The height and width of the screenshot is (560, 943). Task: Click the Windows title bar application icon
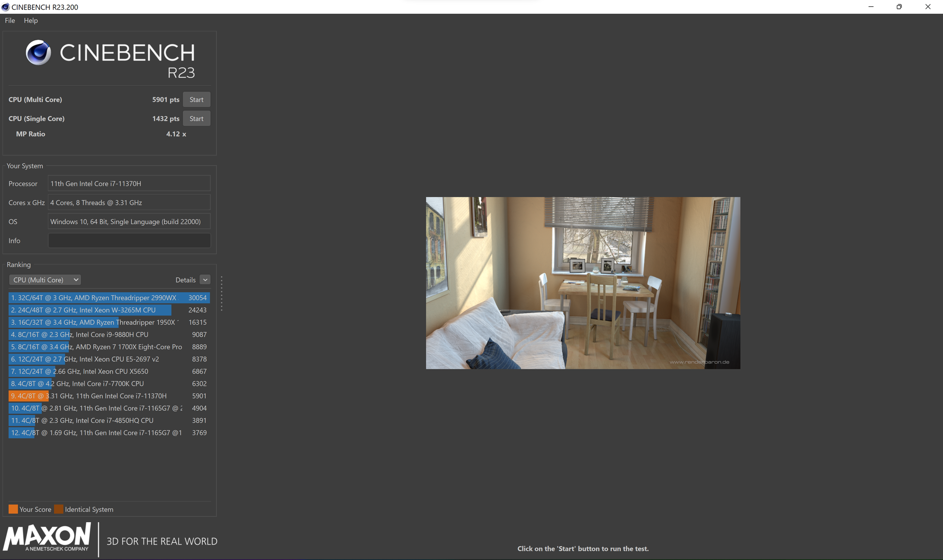coord(7,7)
